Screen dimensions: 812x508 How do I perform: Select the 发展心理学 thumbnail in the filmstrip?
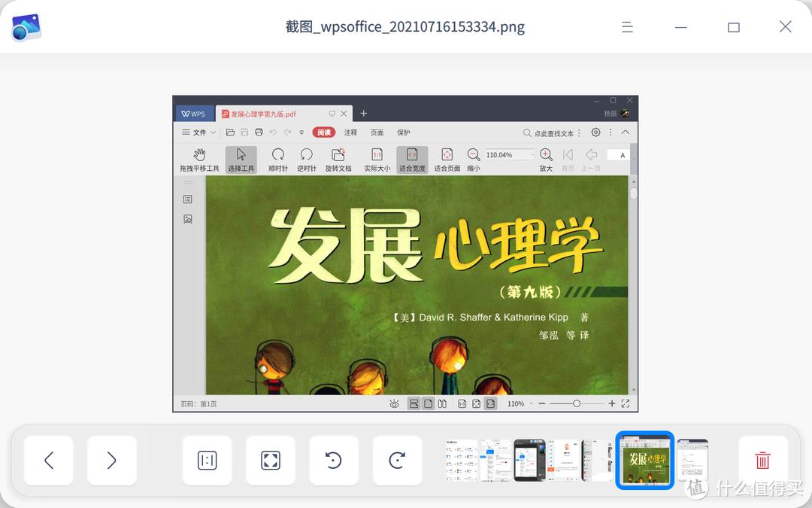coord(644,460)
